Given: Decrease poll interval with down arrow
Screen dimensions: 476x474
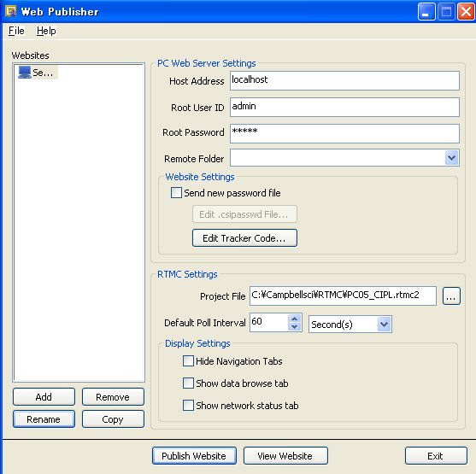Looking at the screenshot, I should pos(294,327).
